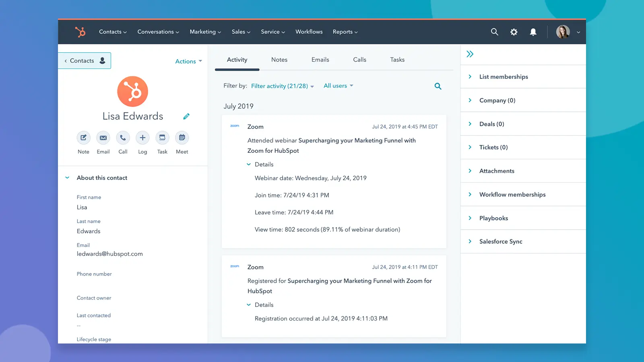
Task: Open the All users filter dropdown
Action: (x=339, y=86)
